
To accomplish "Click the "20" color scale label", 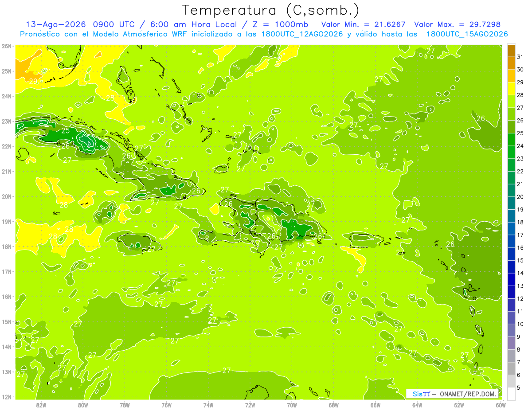I will 520,197.
